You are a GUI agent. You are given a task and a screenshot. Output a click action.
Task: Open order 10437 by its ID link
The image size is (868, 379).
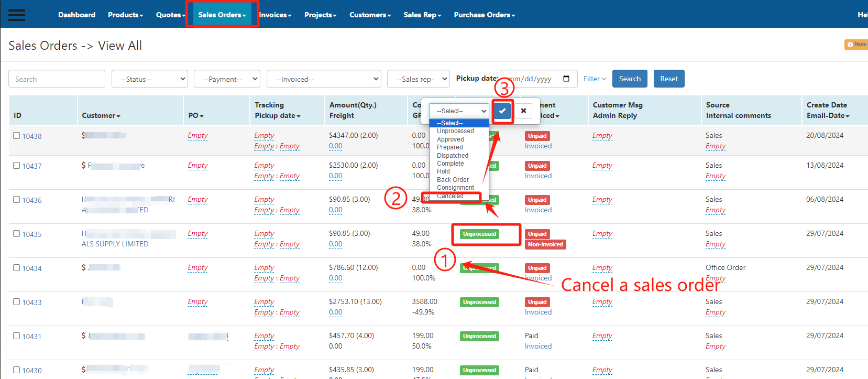(x=32, y=166)
